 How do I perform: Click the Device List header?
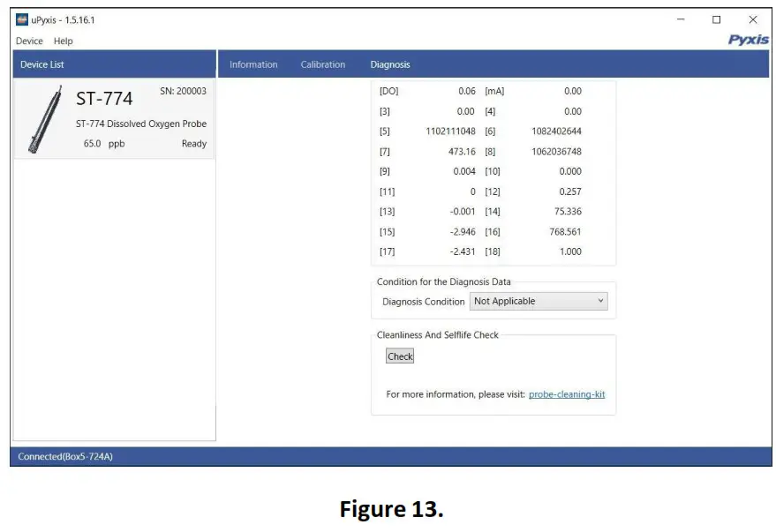42,64
